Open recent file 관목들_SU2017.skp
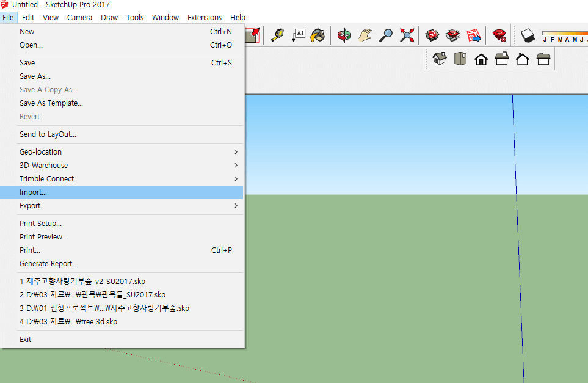This screenshot has height=383, width=588. coord(122,295)
